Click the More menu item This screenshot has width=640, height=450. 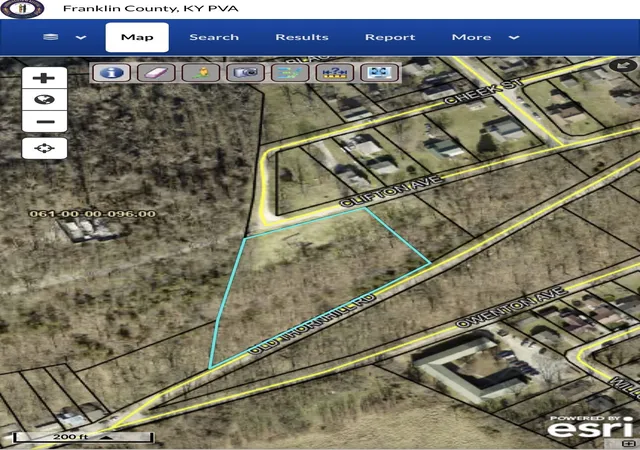pyautogui.click(x=471, y=37)
